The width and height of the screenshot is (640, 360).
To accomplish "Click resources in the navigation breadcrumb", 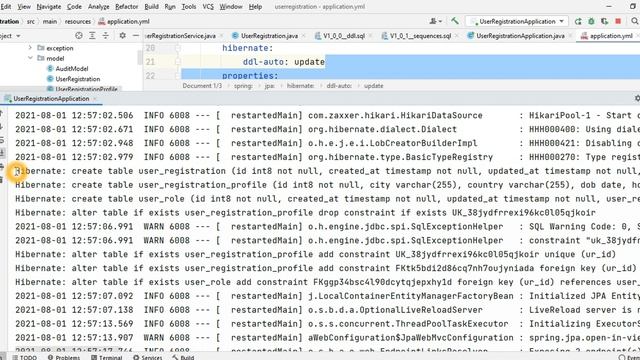I will pos(77,21).
